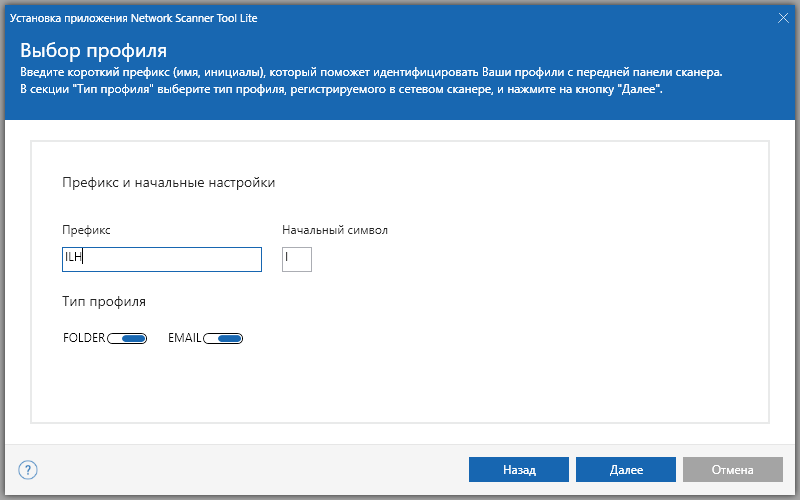Image resolution: width=800 pixels, height=500 pixels.
Task: Toggle the EMAIL profile type switch
Action: pyautogui.click(x=223, y=338)
